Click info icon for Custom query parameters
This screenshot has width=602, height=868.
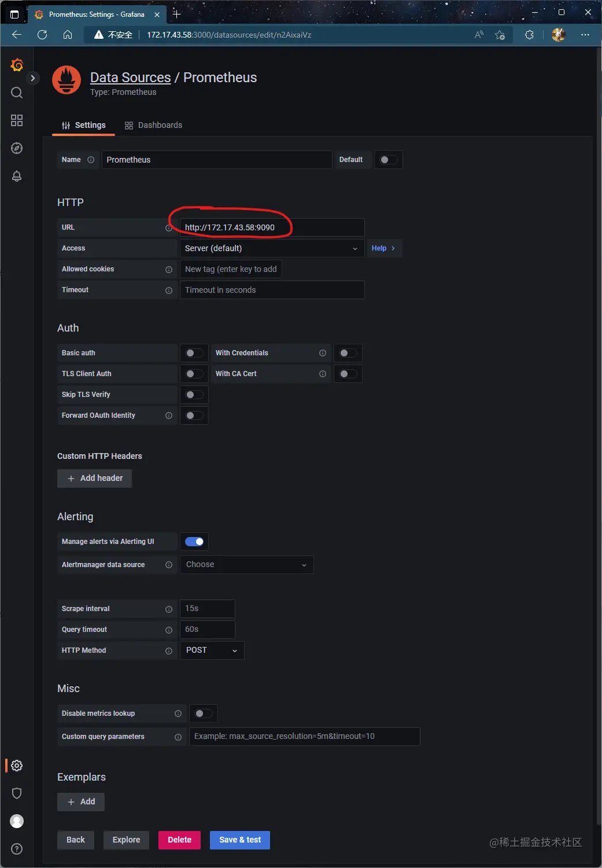click(x=178, y=737)
